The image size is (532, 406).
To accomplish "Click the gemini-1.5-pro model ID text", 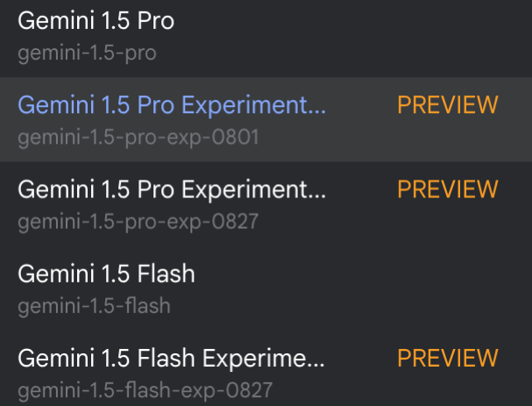I will coord(87,53).
